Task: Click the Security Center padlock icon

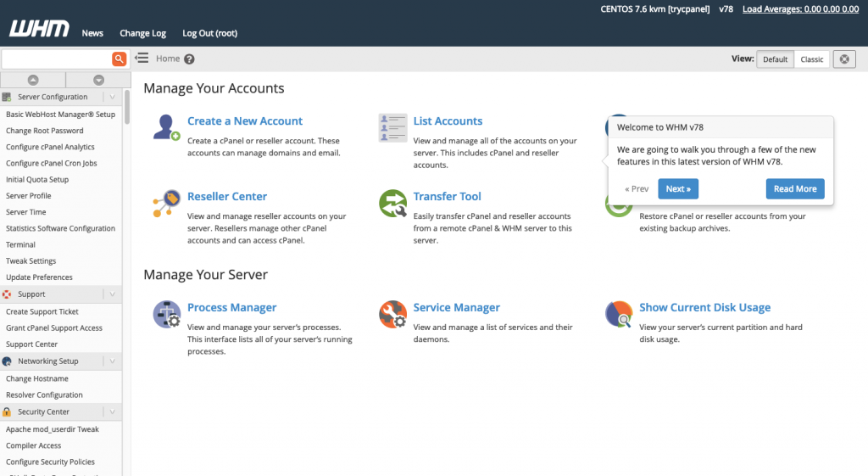Action: 7,412
